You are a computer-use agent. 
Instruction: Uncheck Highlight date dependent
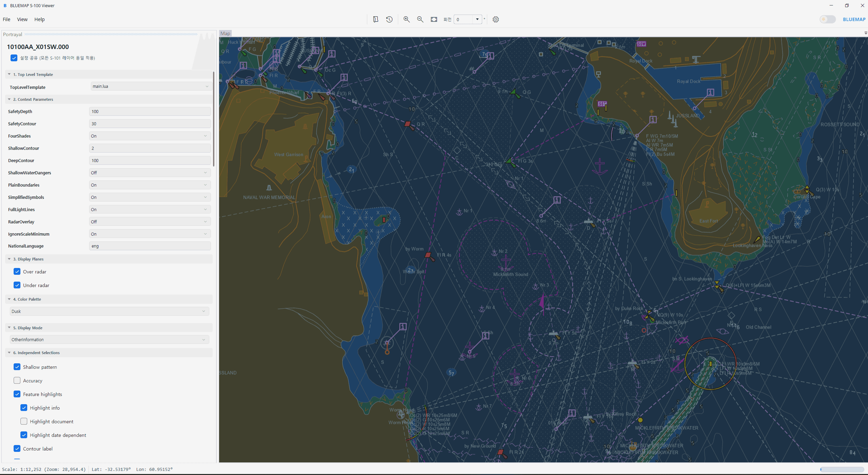(x=24, y=435)
